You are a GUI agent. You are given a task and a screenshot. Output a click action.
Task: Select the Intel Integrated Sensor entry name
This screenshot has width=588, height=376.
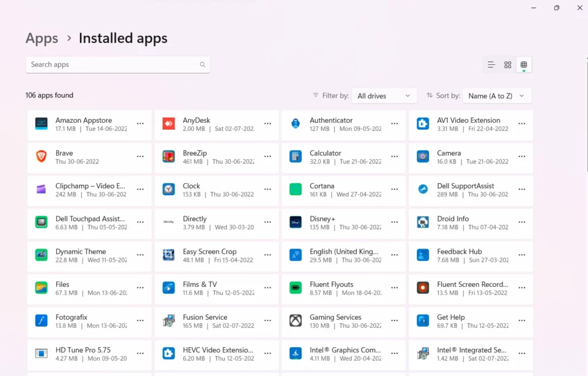click(x=471, y=350)
